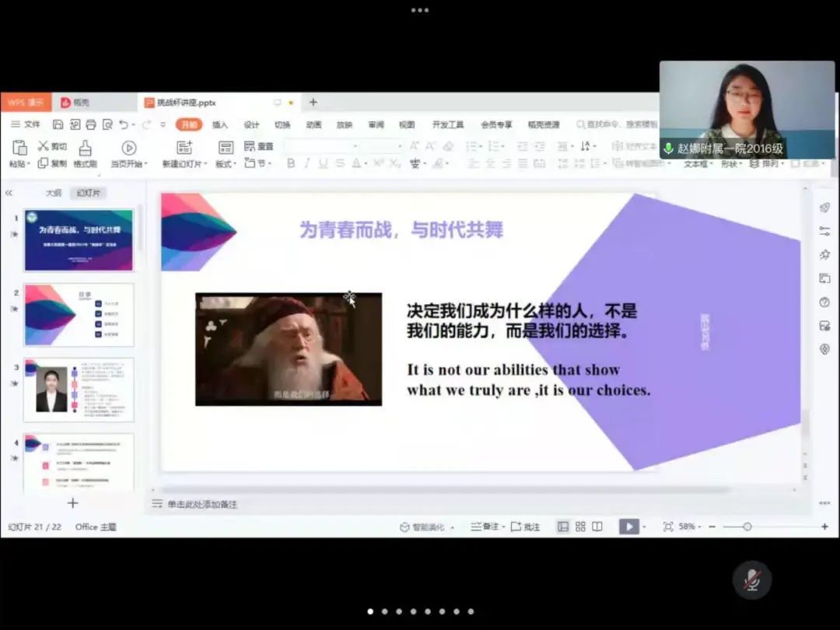The width and height of the screenshot is (840, 630).
Task: Click the Print icon in quick access toolbar
Action: (x=91, y=124)
